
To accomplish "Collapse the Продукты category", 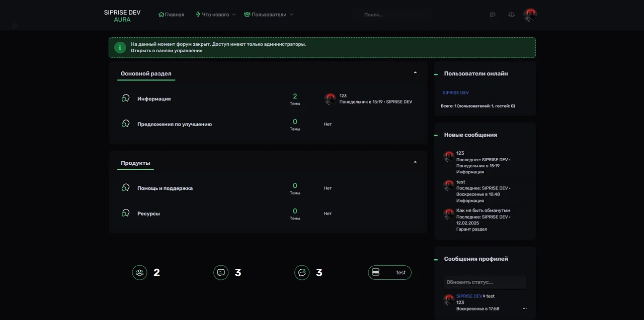I will coord(415,162).
